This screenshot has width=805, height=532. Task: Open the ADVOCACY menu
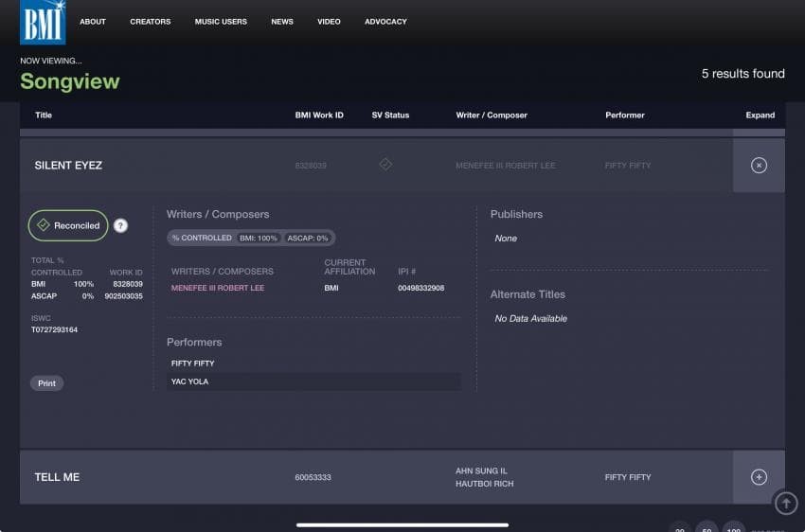[x=385, y=22]
